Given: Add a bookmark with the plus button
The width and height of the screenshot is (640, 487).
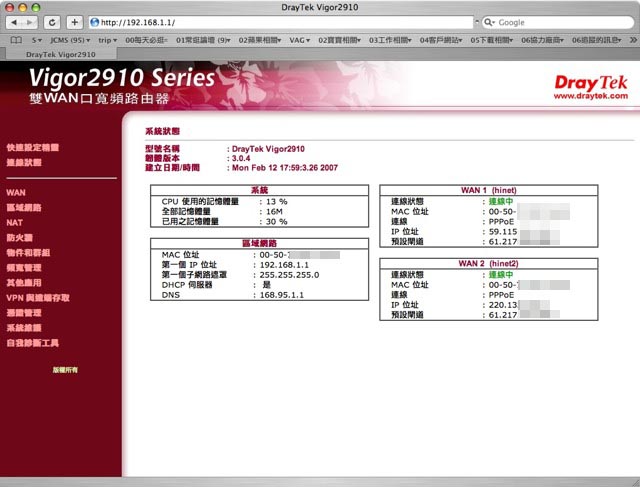Looking at the screenshot, I should (74, 22).
